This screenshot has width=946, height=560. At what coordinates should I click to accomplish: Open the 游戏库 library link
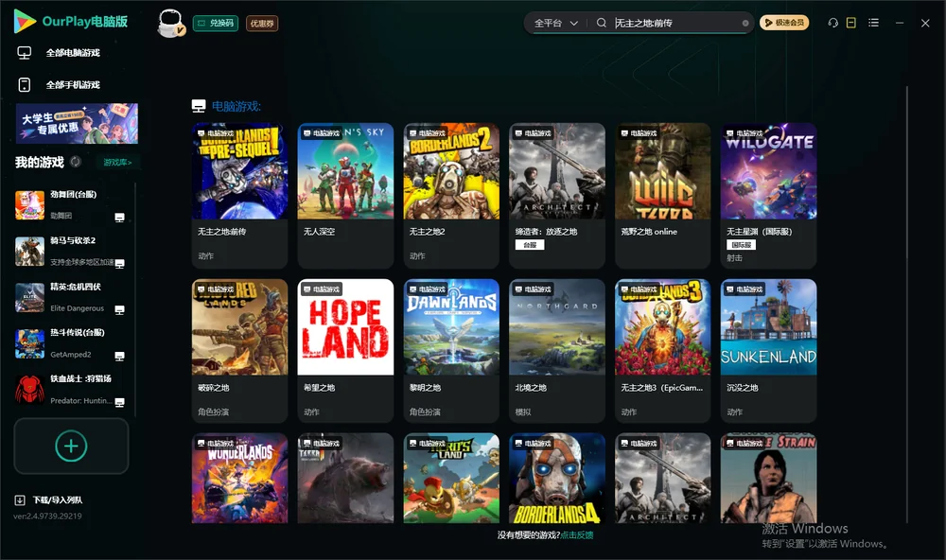117,162
